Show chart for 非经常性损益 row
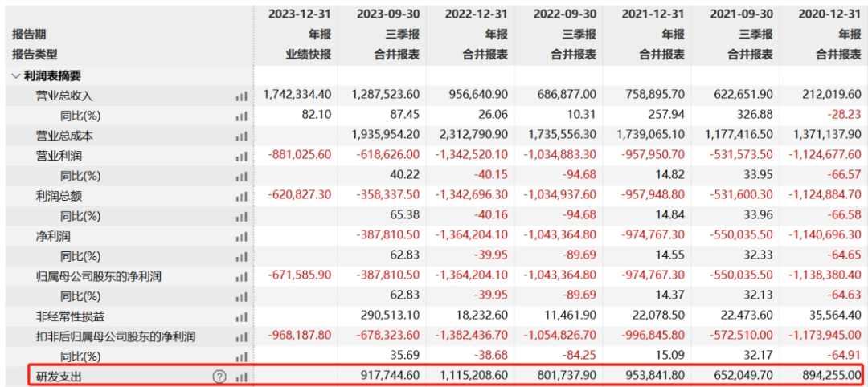The image size is (868, 387). (241, 316)
